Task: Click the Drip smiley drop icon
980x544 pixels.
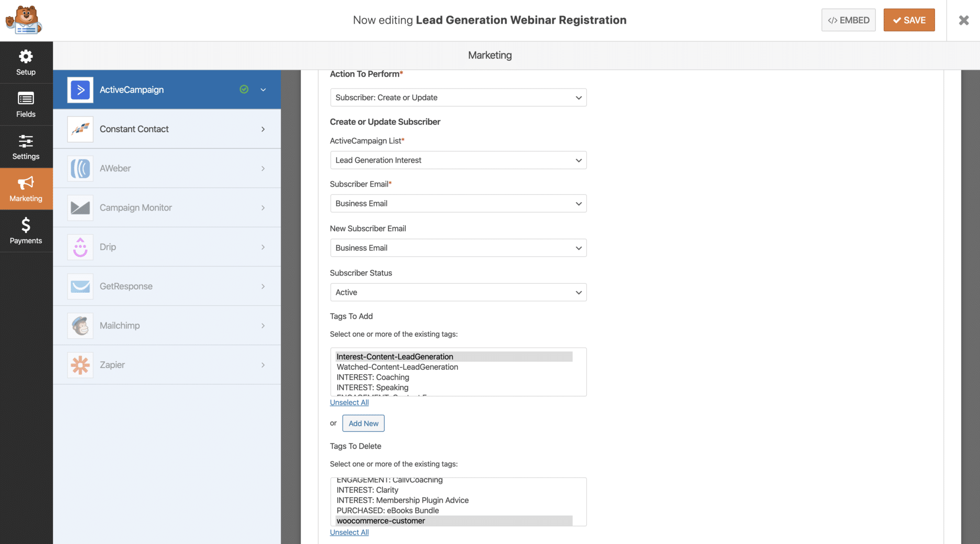Action: coord(80,247)
